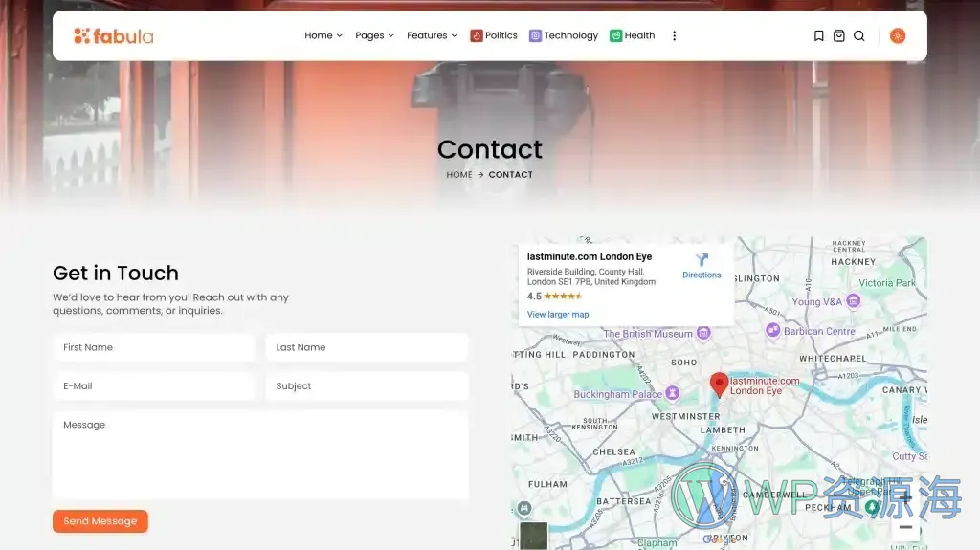Click the search magnifier icon
The image size is (980, 550).
(x=858, y=36)
